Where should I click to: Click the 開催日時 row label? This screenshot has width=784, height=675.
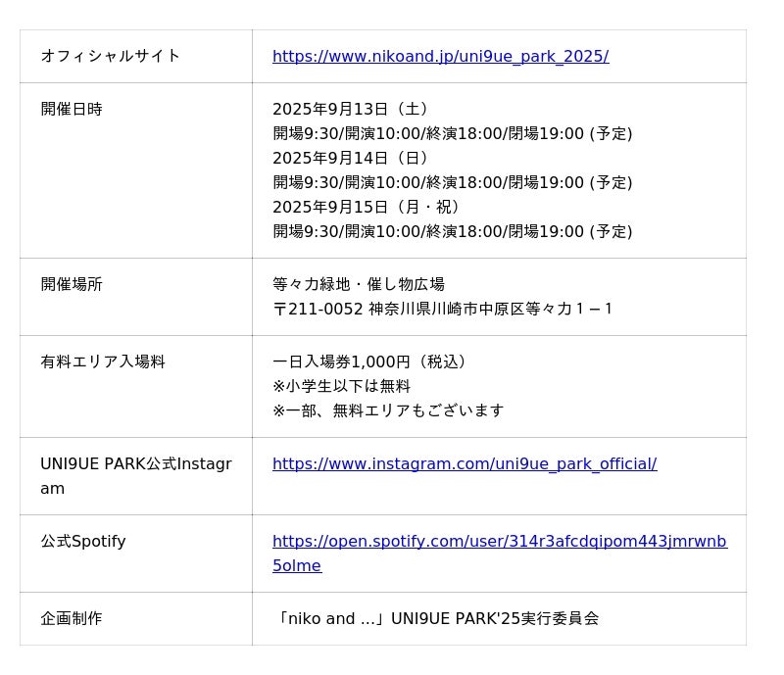point(72,109)
